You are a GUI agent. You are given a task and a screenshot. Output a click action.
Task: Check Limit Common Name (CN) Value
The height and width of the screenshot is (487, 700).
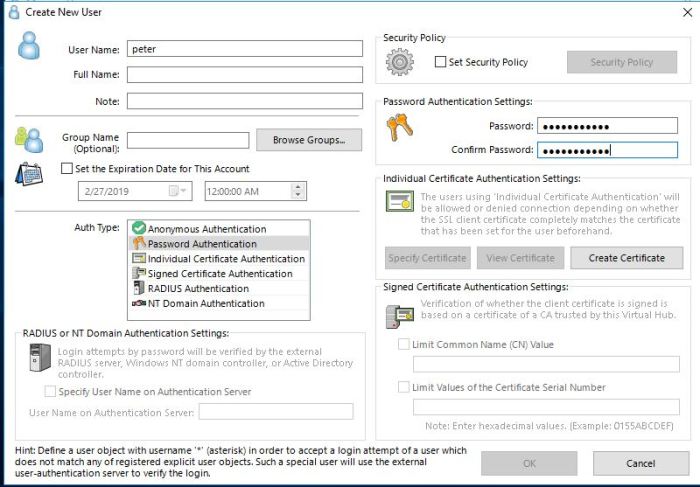click(x=404, y=344)
